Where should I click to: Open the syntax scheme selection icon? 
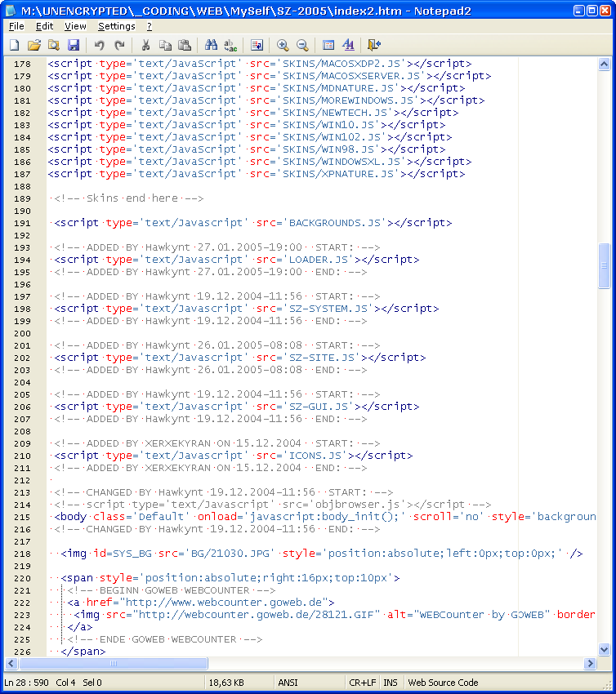pyautogui.click(x=328, y=45)
